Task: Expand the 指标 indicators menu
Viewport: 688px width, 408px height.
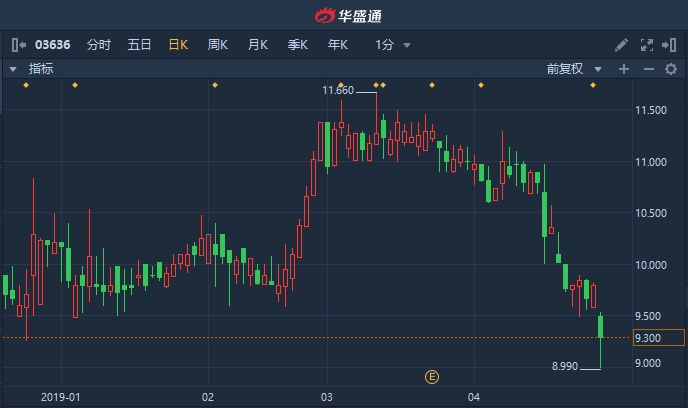Action: 31,69
